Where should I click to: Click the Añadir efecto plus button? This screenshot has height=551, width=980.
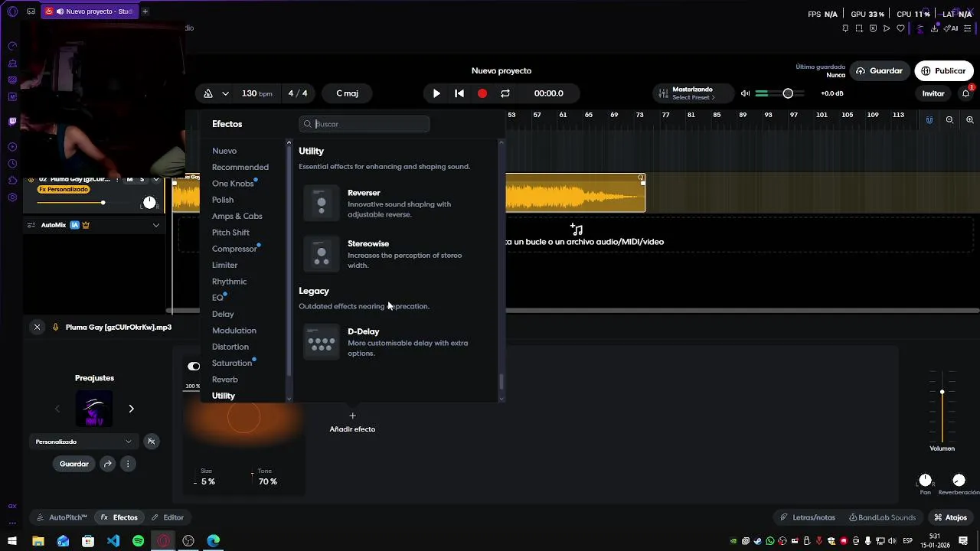click(x=352, y=416)
